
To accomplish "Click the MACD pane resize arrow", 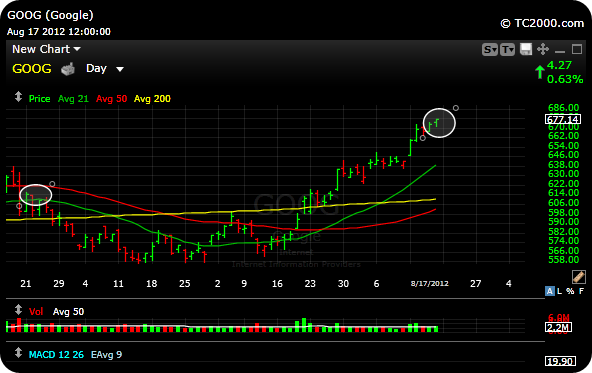I will pyautogui.click(x=18, y=353).
